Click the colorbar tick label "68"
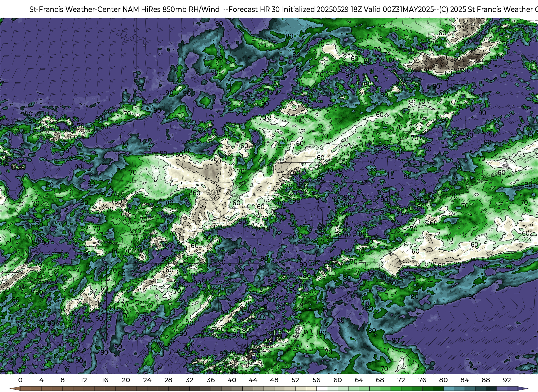The width and height of the screenshot is (538, 392). click(x=380, y=380)
